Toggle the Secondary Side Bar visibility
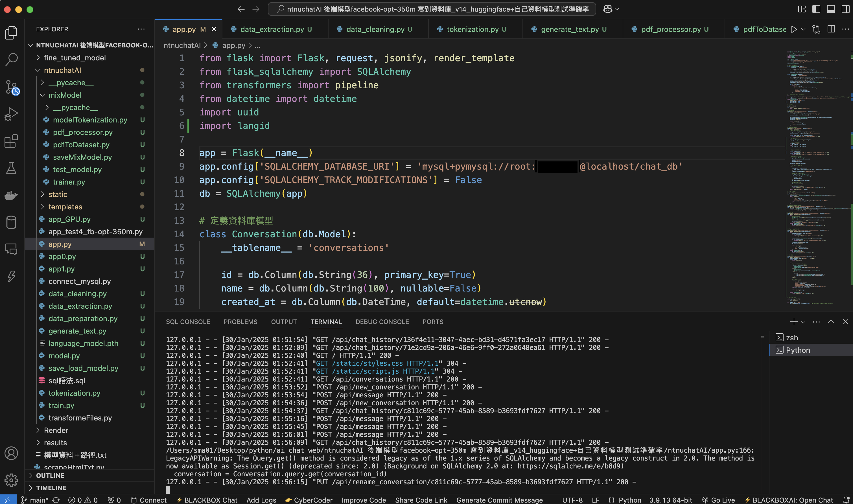This screenshot has height=504, width=853. [x=846, y=9]
